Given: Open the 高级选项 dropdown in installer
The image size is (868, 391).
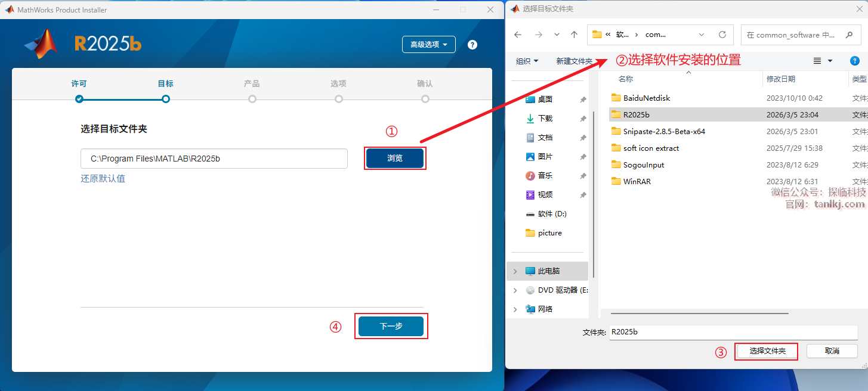Looking at the screenshot, I should (x=429, y=45).
